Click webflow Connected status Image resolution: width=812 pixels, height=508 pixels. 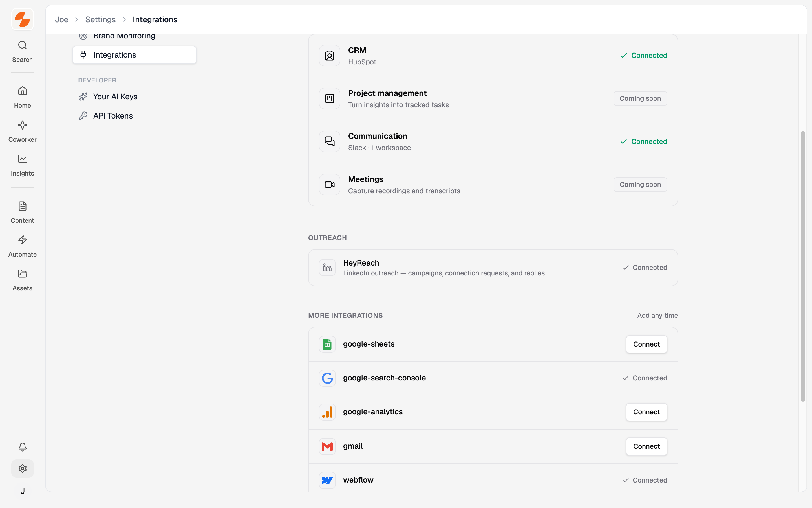pyautogui.click(x=645, y=480)
